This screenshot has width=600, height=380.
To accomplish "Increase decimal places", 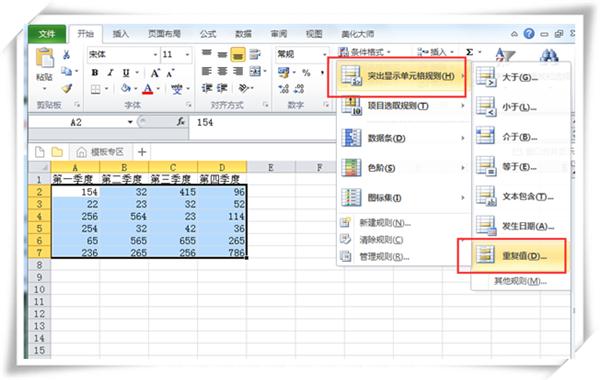I will pyautogui.click(x=284, y=89).
